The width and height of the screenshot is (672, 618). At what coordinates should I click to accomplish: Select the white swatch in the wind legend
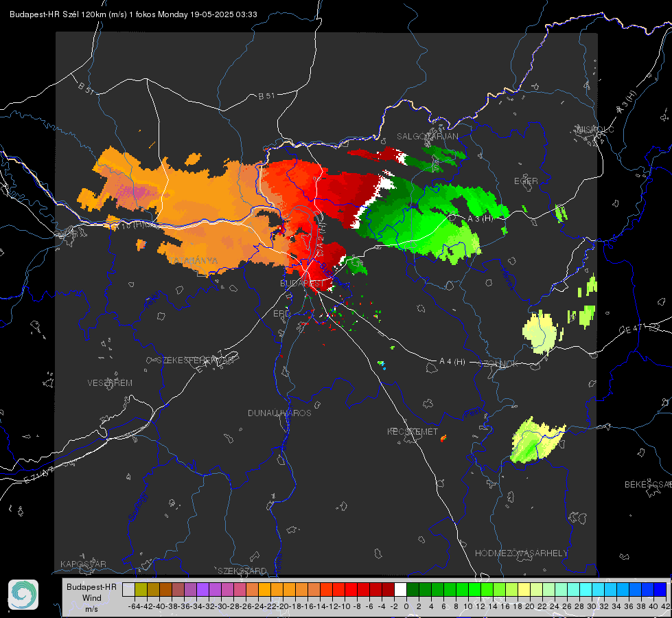[400, 590]
